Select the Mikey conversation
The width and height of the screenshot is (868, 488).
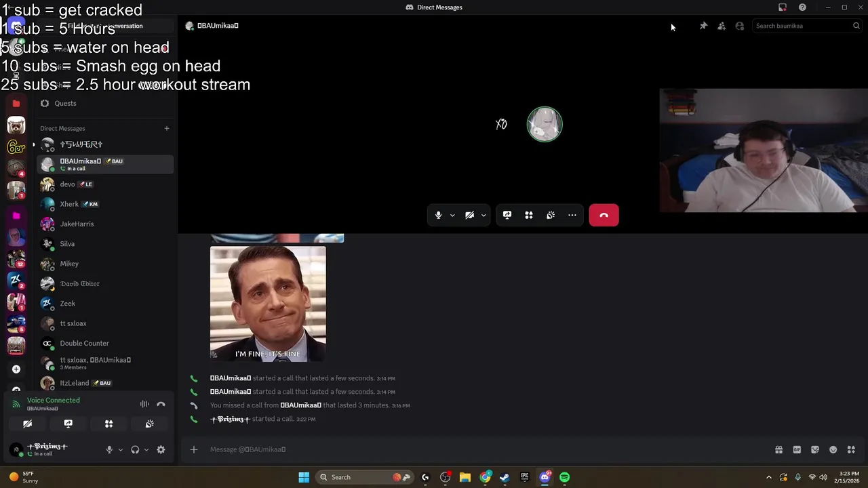coord(105,264)
